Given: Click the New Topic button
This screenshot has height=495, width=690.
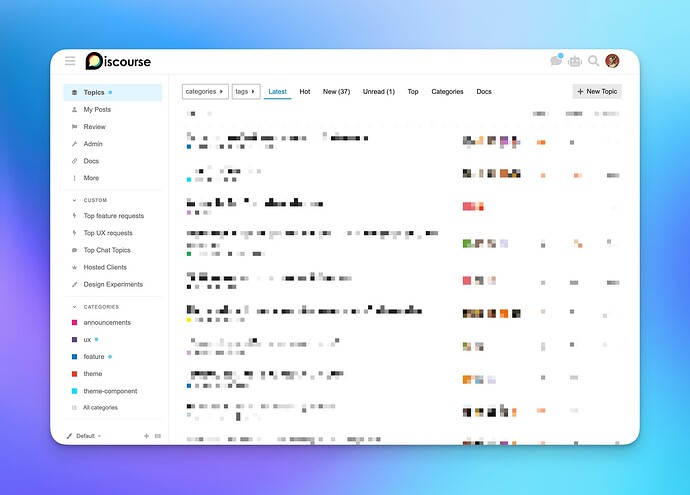Looking at the screenshot, I should pyautogui.click(x=597, y=92).
